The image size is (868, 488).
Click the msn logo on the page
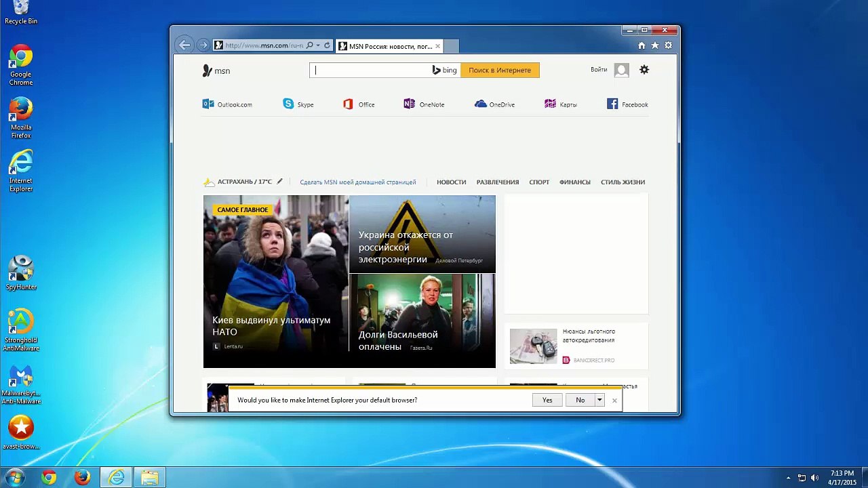click(216, 70)
